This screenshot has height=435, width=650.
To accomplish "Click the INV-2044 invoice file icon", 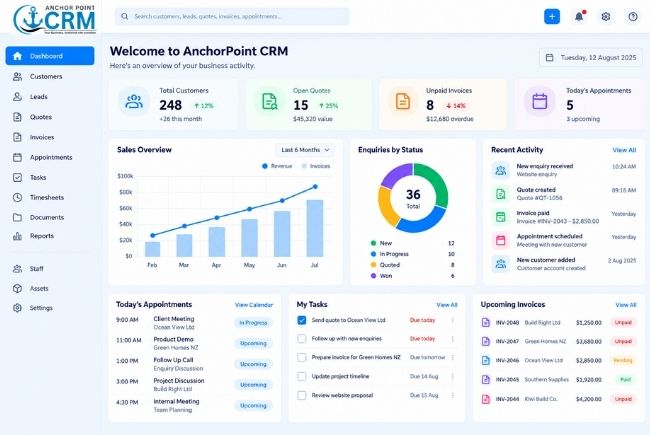I will [485, 399].
